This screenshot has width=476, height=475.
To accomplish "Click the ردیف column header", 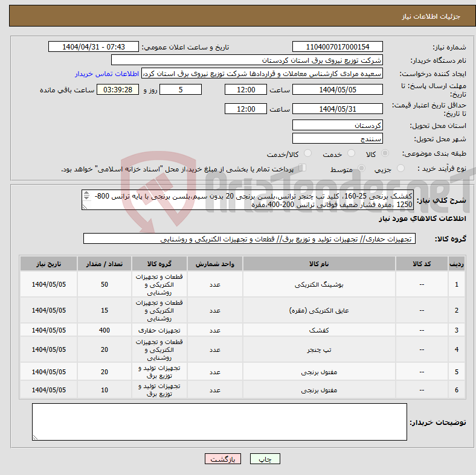I will pos(457,264).
